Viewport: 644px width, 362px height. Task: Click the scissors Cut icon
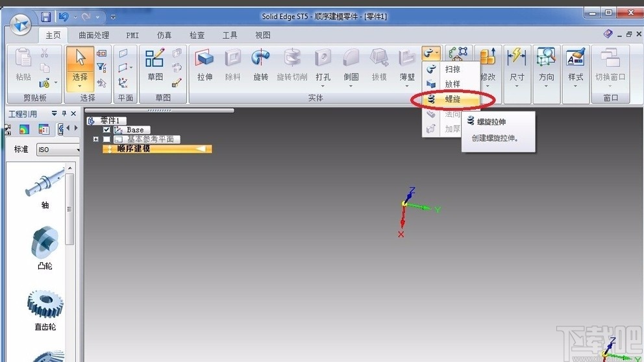coord(44,53)
